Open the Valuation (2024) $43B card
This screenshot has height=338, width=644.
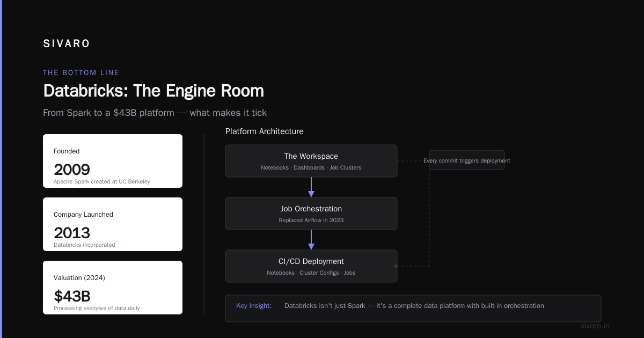[x=113, y=288]
